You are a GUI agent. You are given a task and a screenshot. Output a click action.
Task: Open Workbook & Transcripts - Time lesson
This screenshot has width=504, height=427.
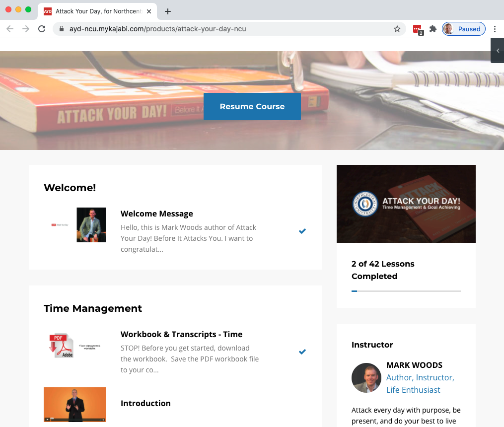coord(181,334)
